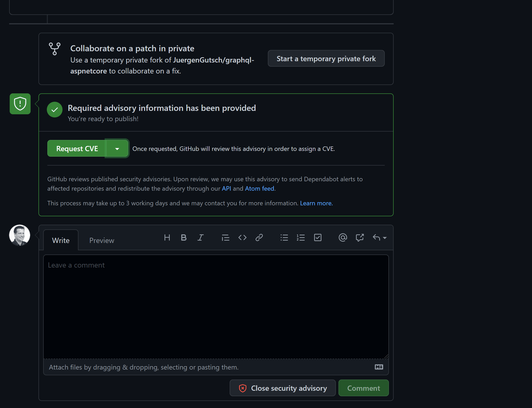Submit with the Comment button

(364, 388)
